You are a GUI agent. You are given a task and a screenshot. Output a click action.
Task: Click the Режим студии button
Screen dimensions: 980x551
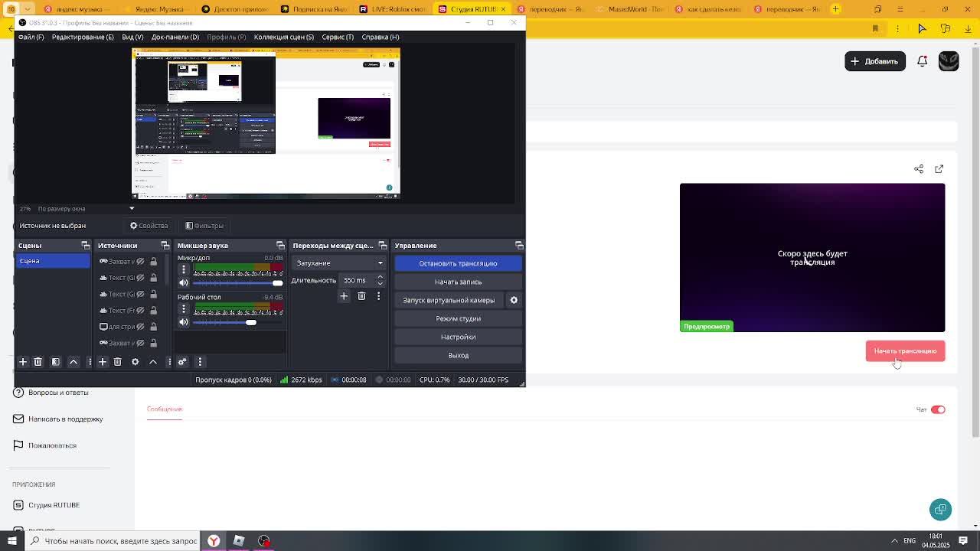[x=458, y=318]
